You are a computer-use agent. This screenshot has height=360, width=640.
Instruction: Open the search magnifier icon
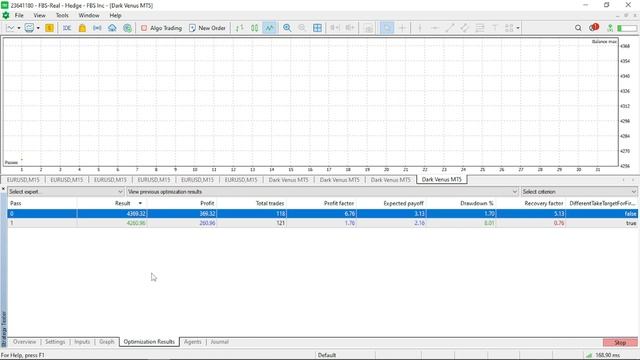(578, 28)
